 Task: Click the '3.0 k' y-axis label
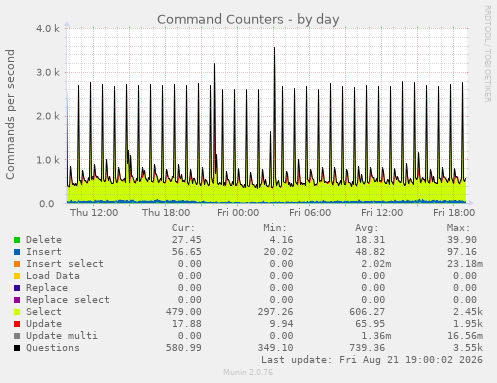coord(48,72)
